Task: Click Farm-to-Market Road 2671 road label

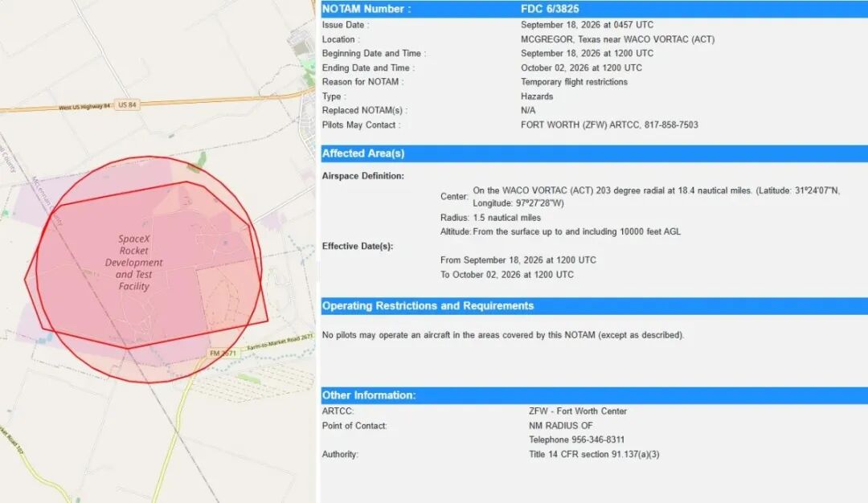Action: pos(280,342)
